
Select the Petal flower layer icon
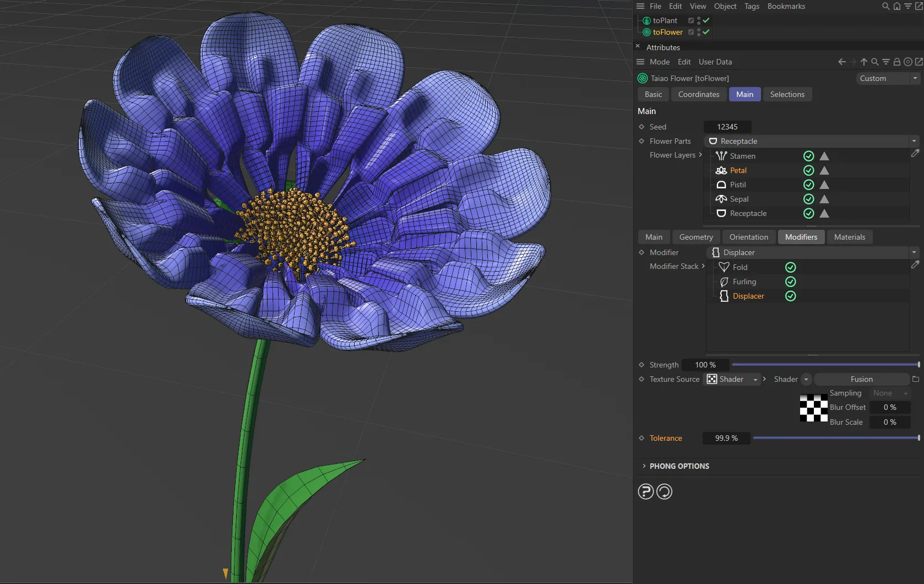click(x=721, y=170)
